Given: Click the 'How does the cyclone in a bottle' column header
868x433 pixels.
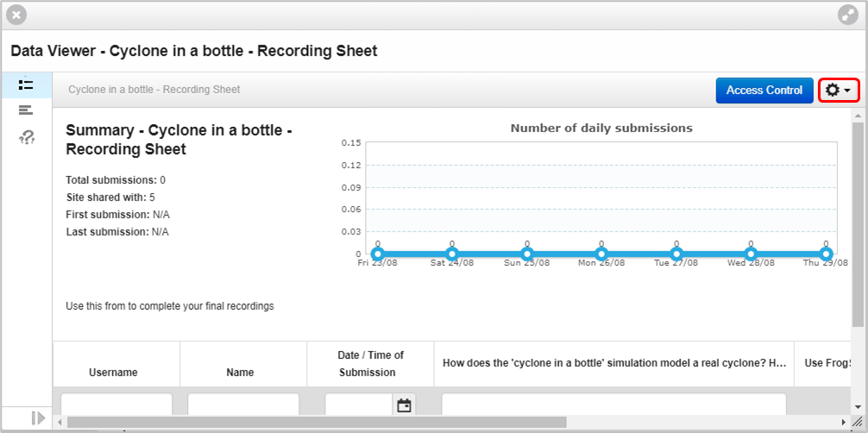Looking at the screenshot, I should (614, 364).
